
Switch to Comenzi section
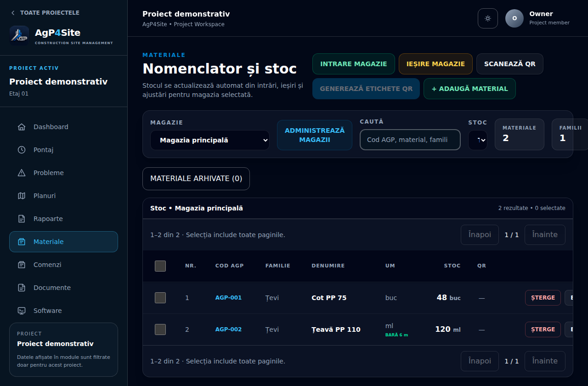pyautogui.click(x=63, y=265)
